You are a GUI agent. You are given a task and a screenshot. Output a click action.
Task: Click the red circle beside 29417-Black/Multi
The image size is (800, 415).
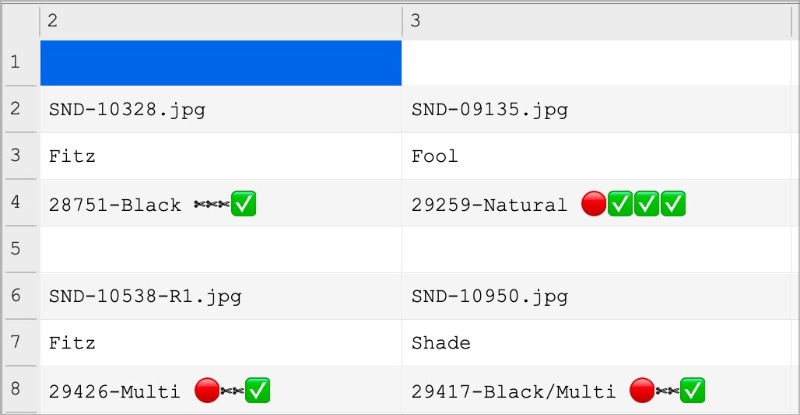[642, 390]
